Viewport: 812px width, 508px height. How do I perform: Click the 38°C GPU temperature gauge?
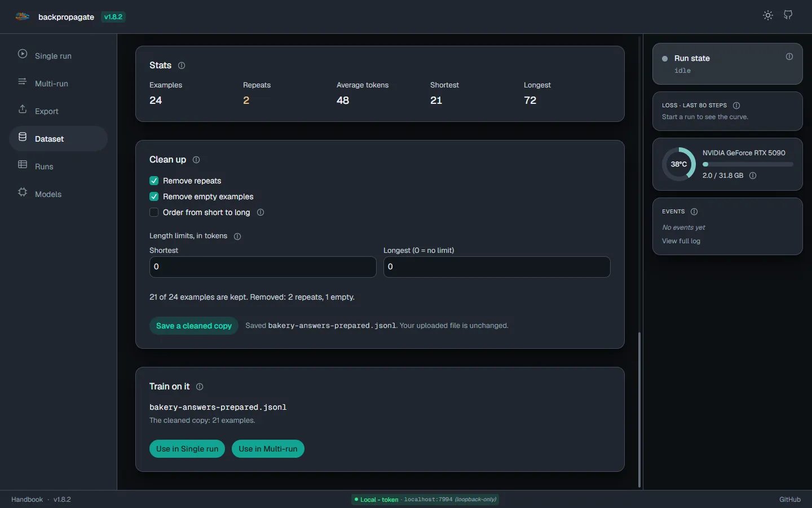679,164
